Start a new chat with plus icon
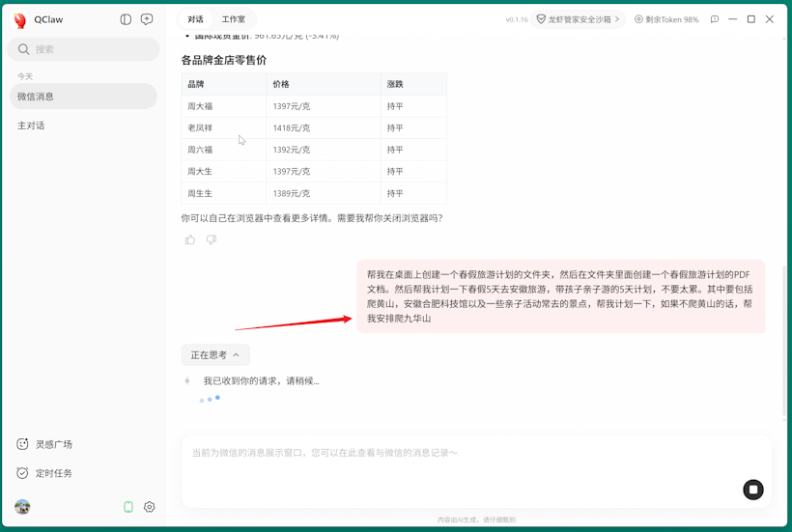The image size is (792, 532). (147, 19)
